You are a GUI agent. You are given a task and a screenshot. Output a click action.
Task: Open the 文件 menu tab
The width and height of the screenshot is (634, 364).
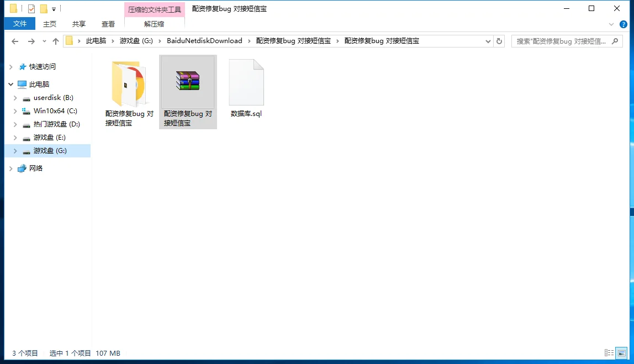(x=20, y=24)
